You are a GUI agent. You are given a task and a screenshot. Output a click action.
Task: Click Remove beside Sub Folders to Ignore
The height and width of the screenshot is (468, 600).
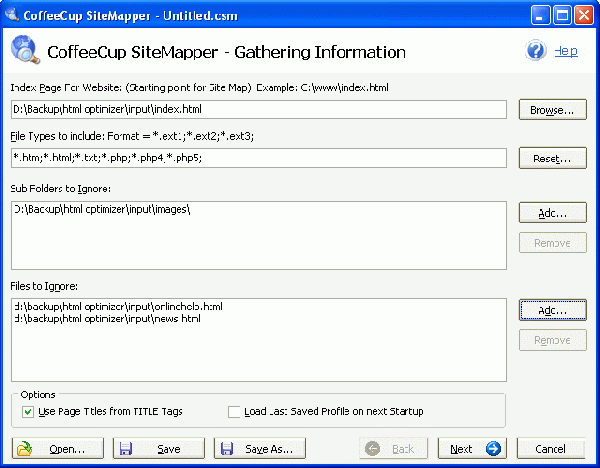pyautogui.click(x=553, y=243)
